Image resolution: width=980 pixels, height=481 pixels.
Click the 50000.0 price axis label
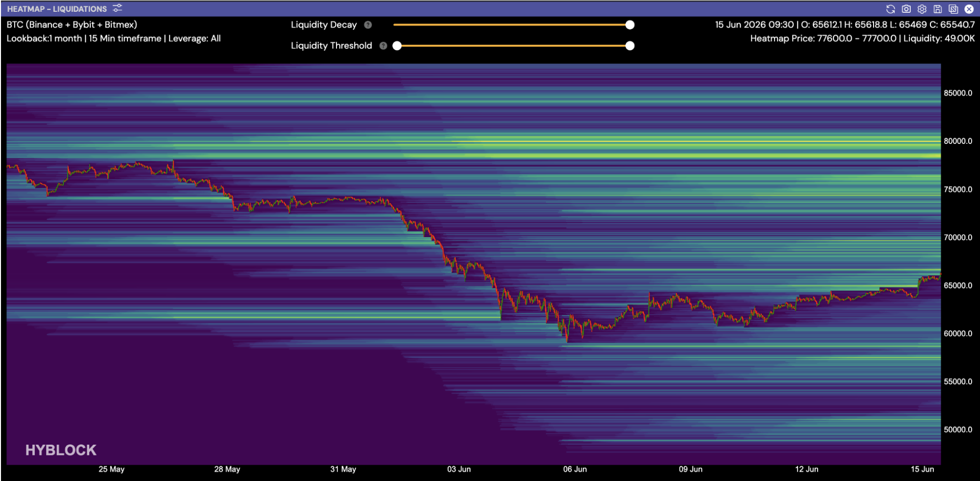pyautogui.click(x=958, y=430)
